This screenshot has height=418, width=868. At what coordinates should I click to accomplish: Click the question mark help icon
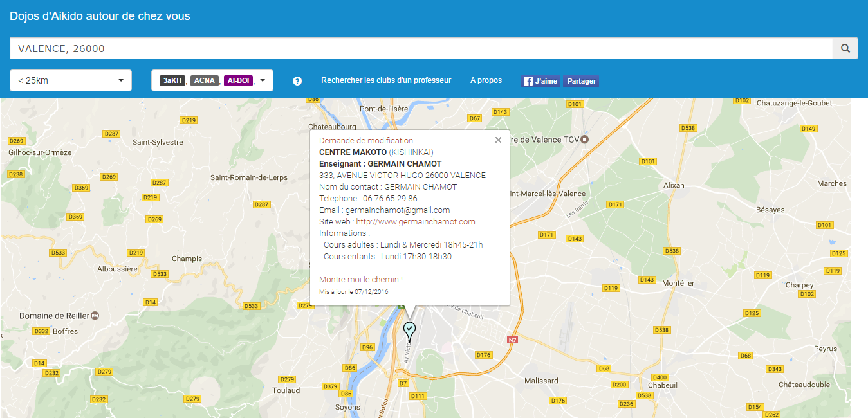(x=297, y=81)
